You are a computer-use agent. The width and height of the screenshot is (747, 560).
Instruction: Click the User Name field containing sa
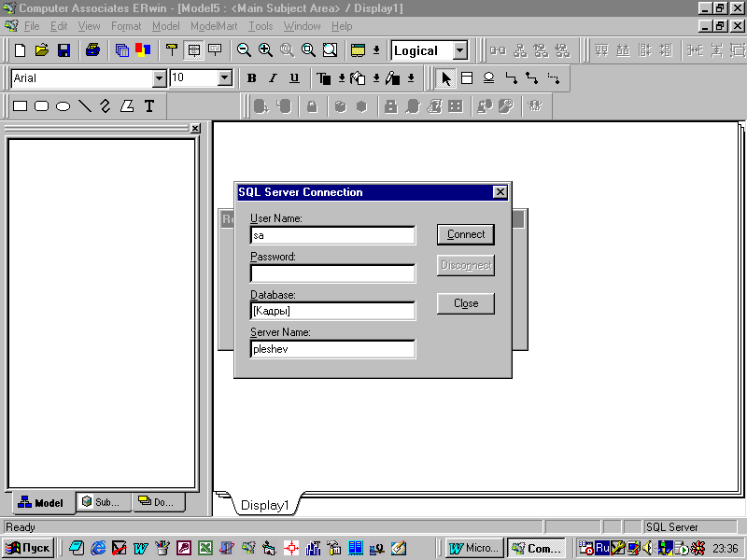(332, 235)
